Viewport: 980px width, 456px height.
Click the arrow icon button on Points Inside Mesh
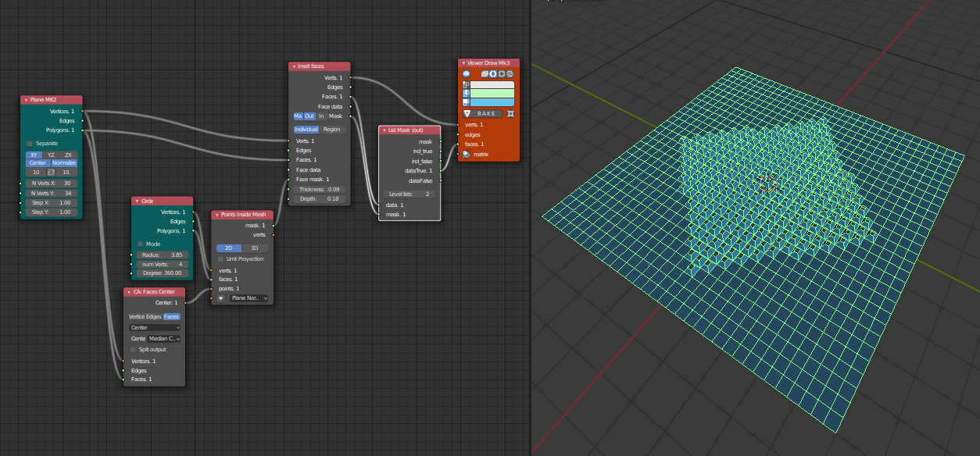220,297
